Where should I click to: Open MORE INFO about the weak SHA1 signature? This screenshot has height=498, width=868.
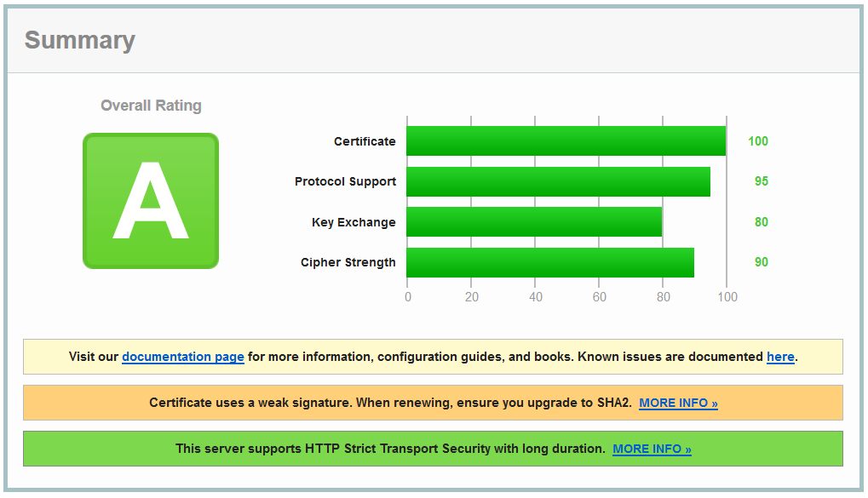[x=677, y=403]
